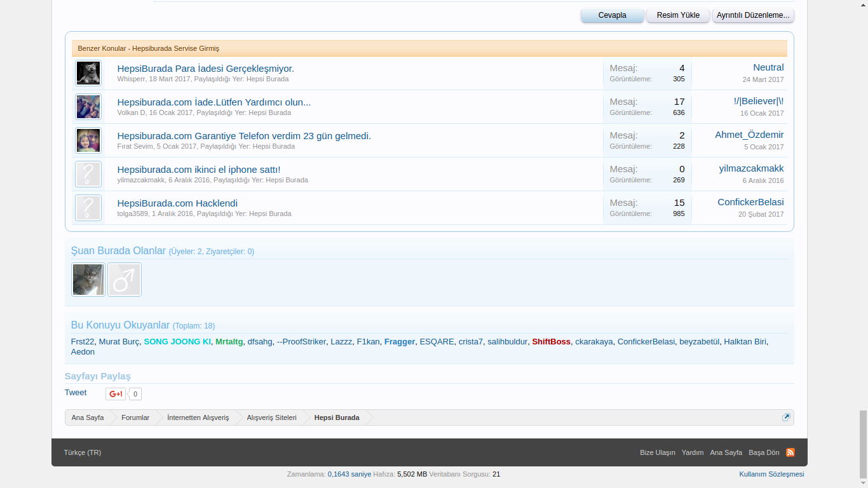868x488 pixels.
Task: Click the Google +1 share button
Action: (x=116, y=394)
